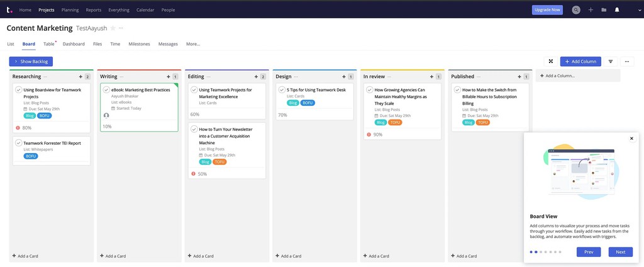
Task: Click Add a Card under Researching
Action: click(25, 256)
